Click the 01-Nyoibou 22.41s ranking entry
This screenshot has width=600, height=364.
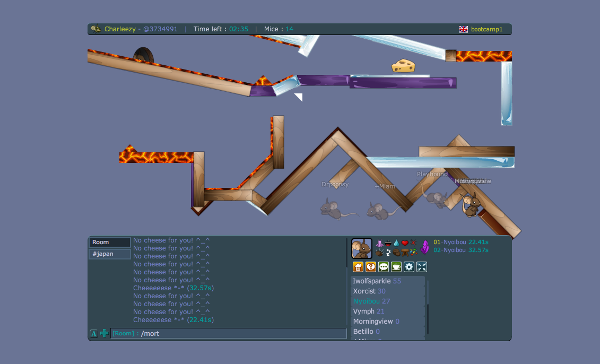(x=460, y=242)
